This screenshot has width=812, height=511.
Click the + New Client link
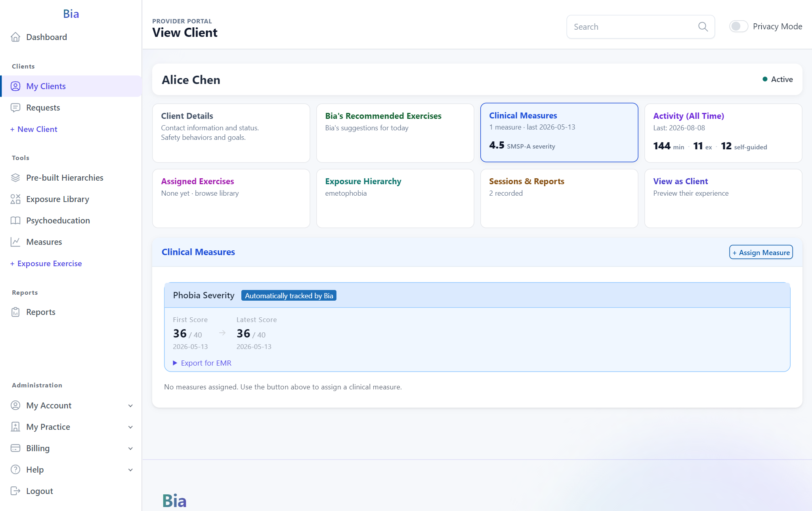click(34, 130)
